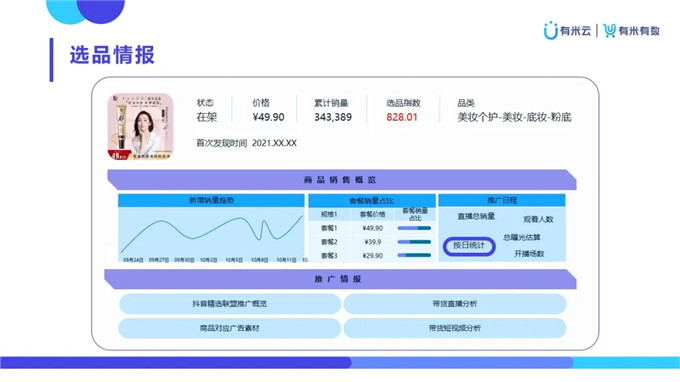The height and width of the screenshot is (382, 680).
Task: Open the foundation product thumbnail image
Action: tap(141, 126)
